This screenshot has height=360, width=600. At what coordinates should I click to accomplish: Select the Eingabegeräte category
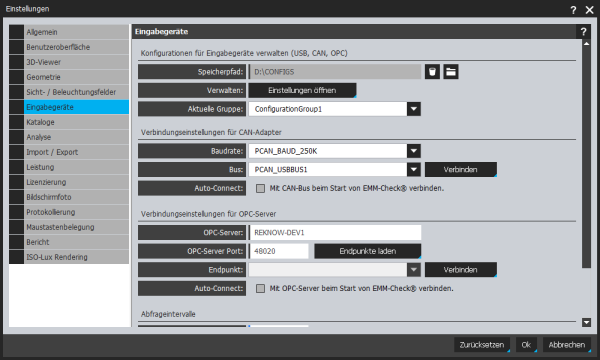pyautogui.click(x=69, y=107)
